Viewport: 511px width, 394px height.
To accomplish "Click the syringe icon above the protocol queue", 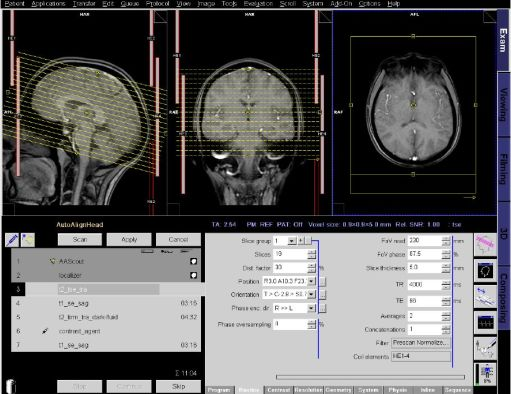I will [12, 240].
